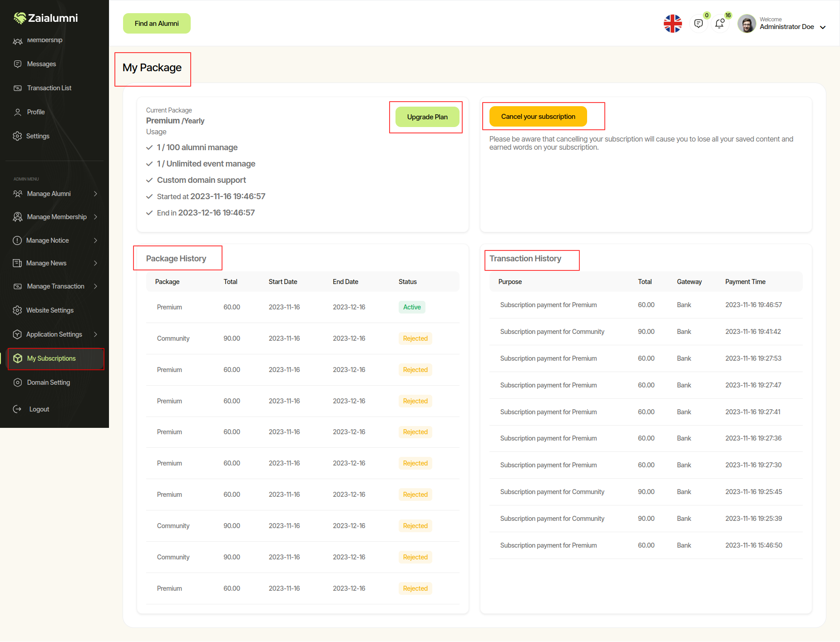The image size is (840, 642).
Task: Click the Logout link
Action: [39, 409]
